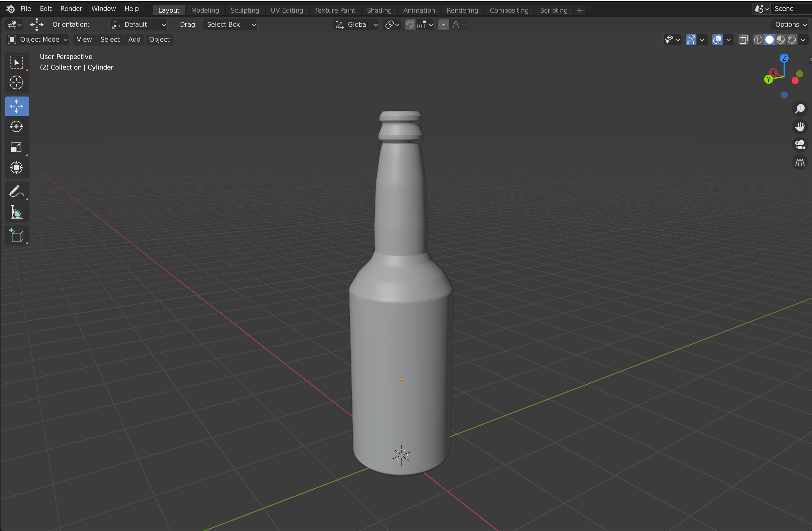
Task: Select the Cursor tool in the toolbar
Action: 16,83
